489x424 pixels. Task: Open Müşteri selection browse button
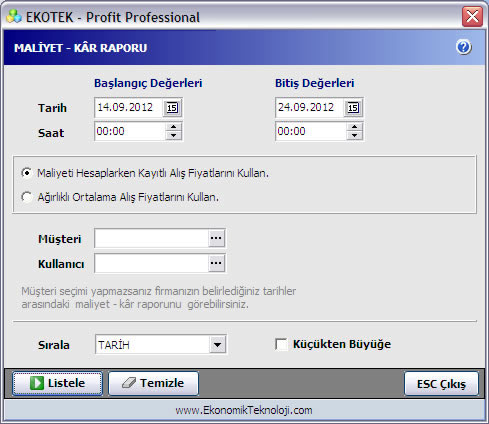(216, 238)
